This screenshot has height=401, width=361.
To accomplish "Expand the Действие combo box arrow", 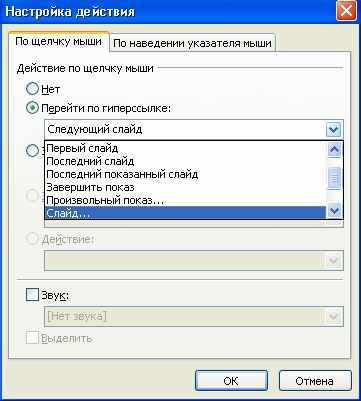I will click(x=334, y=260).
